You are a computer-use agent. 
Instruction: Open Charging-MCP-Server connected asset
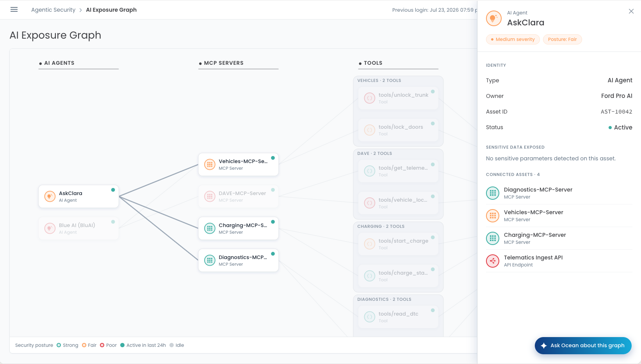pyautogui.click(x=559, y=238)
